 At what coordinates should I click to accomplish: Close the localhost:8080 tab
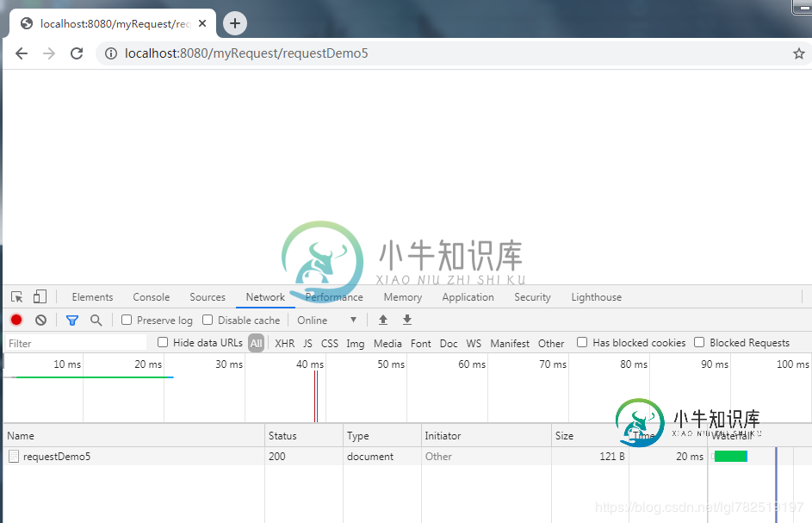tap(202, 23)
